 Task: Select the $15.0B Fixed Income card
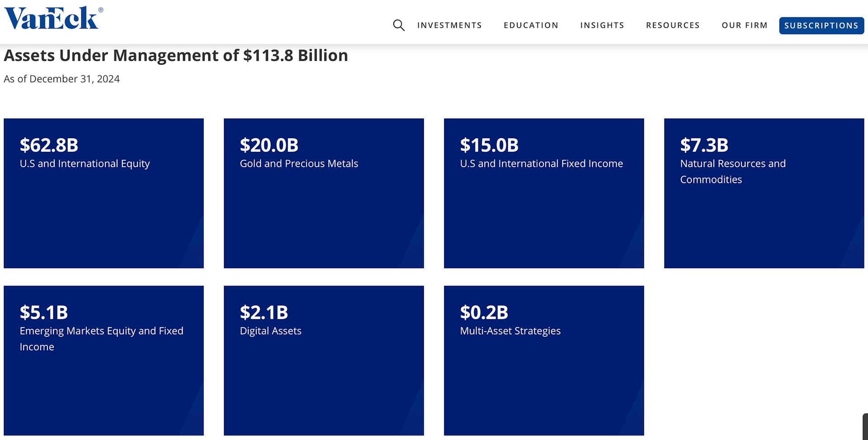click(544, 193)
